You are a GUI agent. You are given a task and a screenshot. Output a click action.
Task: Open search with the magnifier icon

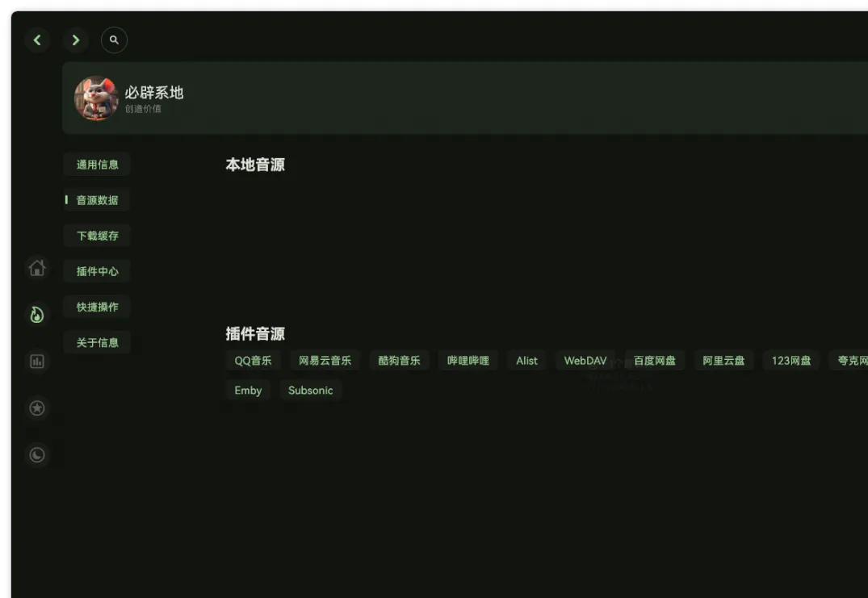point(114,40)
